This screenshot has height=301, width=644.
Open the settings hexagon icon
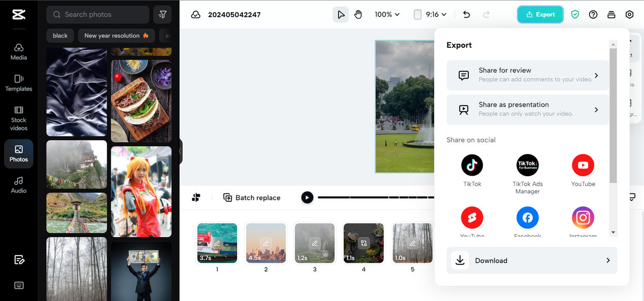629,15
